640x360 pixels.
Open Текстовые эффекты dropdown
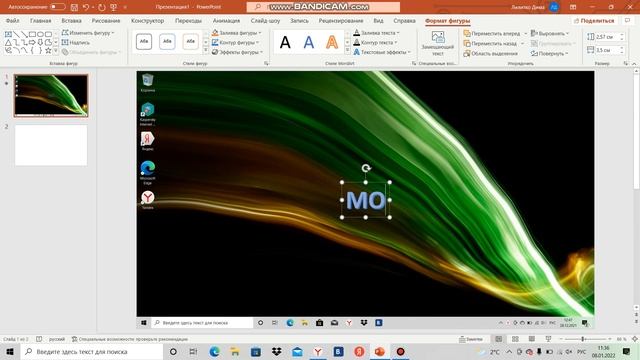pyautogui.click(x=382, y=52)
